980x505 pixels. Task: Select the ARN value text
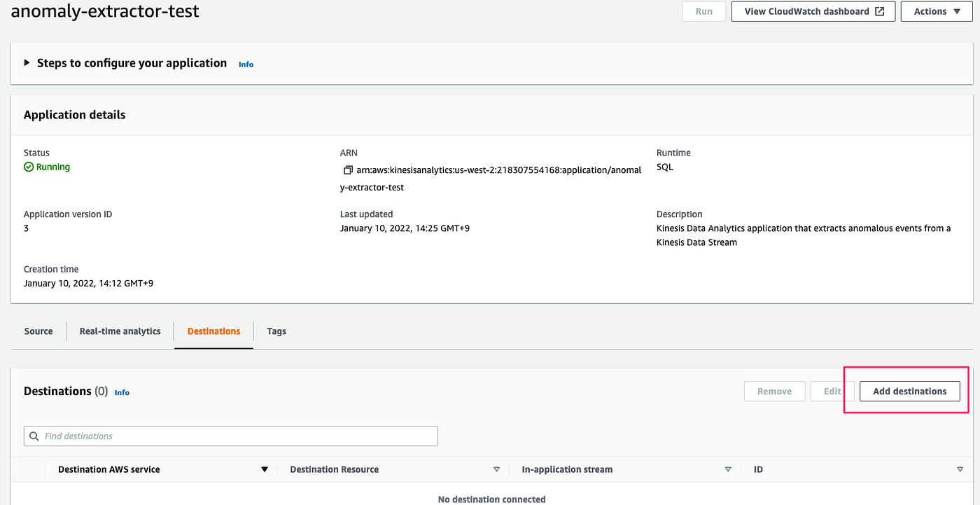point(491,179)
